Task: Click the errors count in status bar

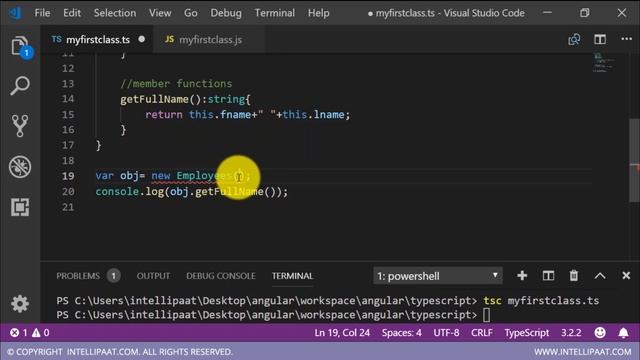Action: [19, 333]
